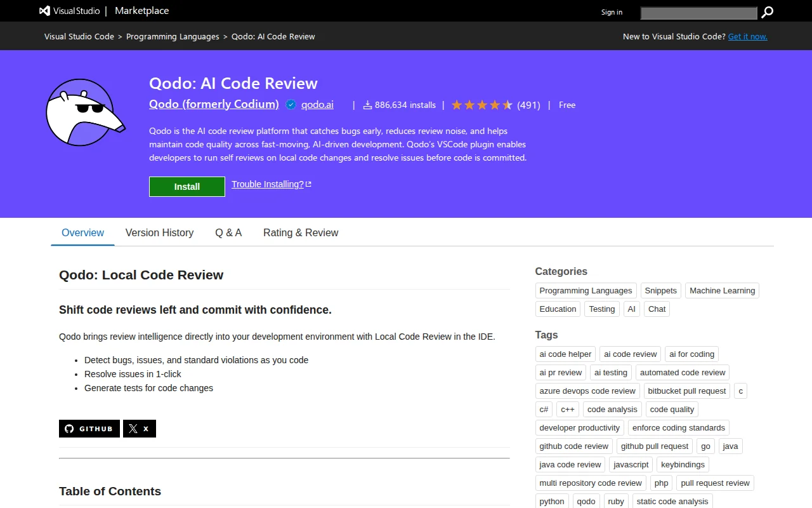The width and height of the screenshot is (812, 508).
Task: Click the bitbucket pull request tag
Action: pyautogui.click(x=687, y=391)
